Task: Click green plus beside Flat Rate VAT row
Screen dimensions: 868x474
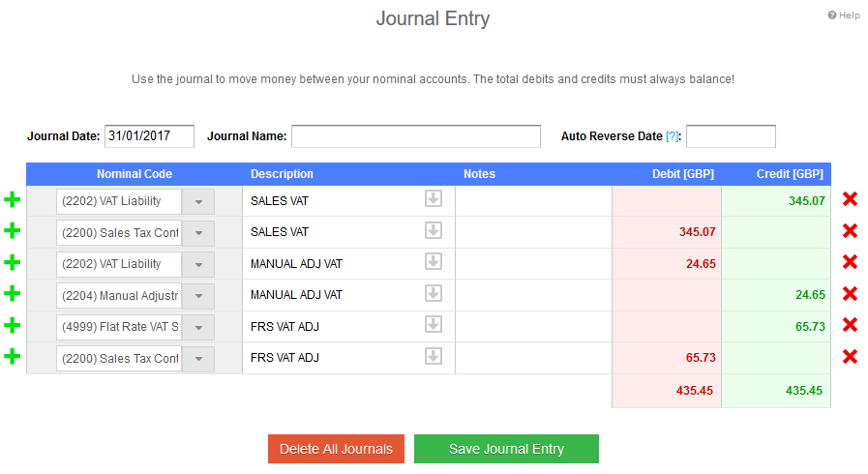Action: pyautogui.click(x=12, y=326)
